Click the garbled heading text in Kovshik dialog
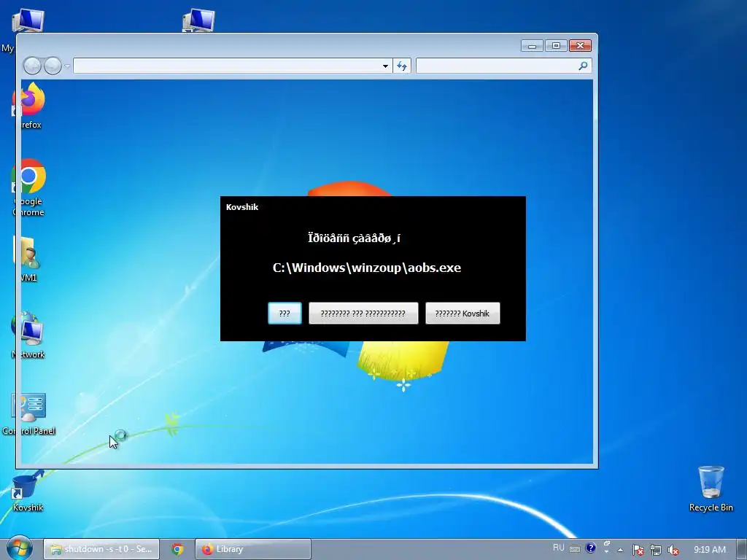Screen dimensions: 747x560 pos(354,238)
